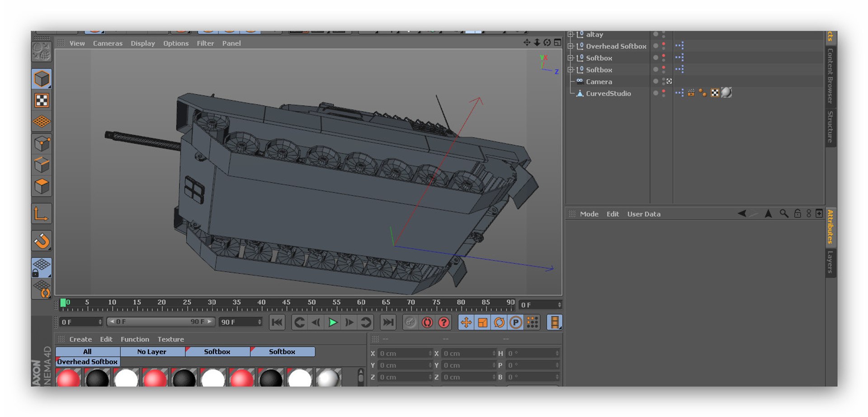Viewport: 868px width, 417px height.
Task: Click the Keyframe Selection question mark icon
Action: tap(444, 322)
